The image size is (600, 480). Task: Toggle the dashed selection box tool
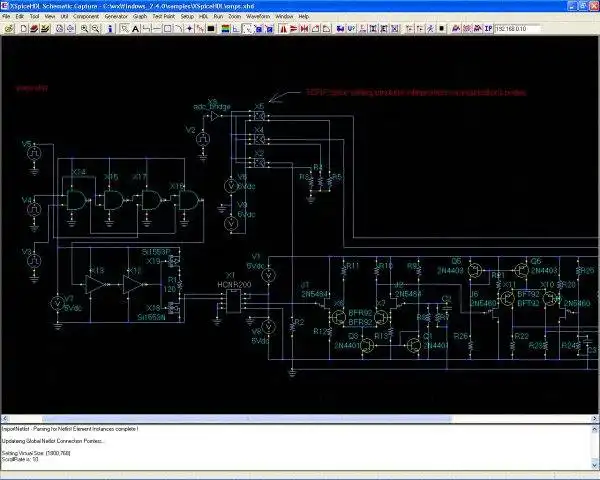coord(247,29)
